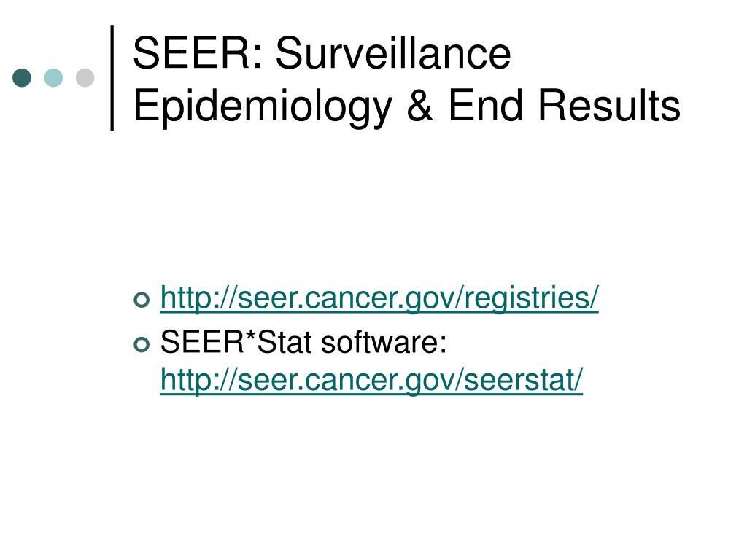Click "seerstat/" portion of second link
This screenshot has height=560, width=747.
(x=523, y=381)
